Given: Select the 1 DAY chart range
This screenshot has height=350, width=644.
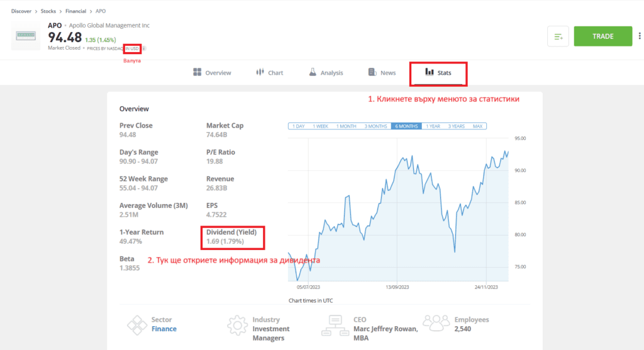Looking at the screenshot, I should point(299,126).
